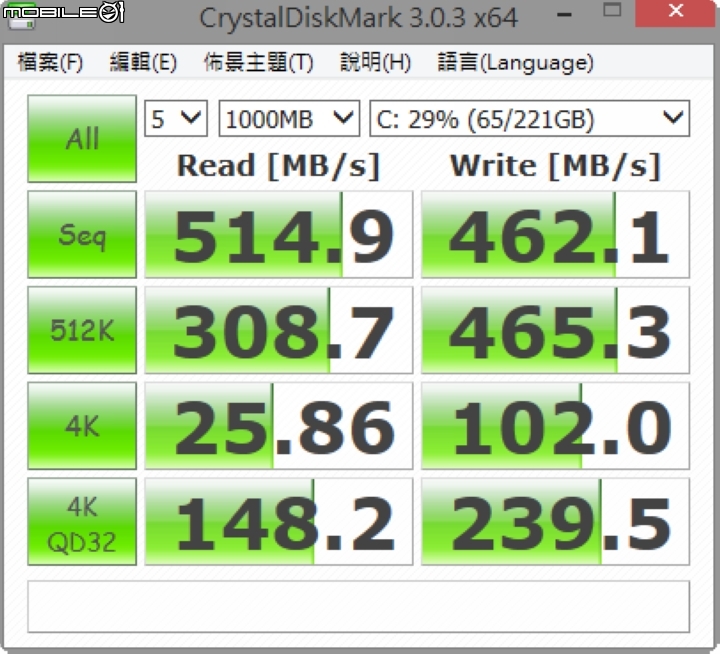Start the Seq sequential test
Viewport: 720px width, 654px height.
82,235
